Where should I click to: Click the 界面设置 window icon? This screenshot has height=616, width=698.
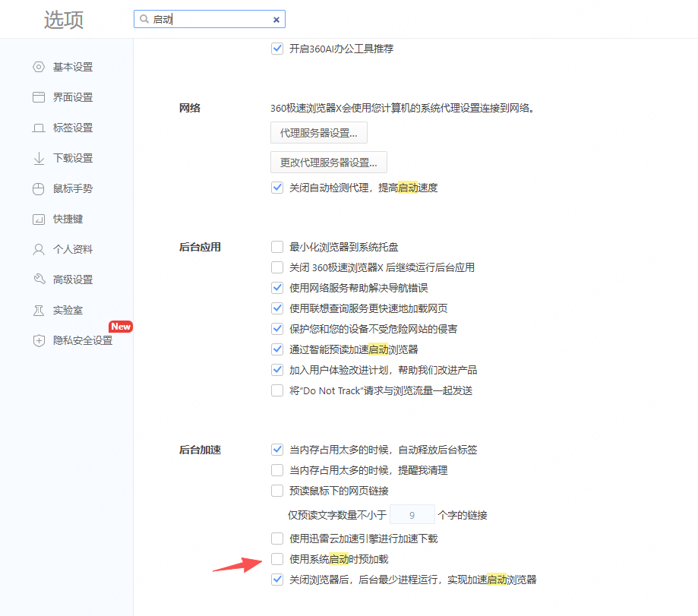tap(39, 97)
